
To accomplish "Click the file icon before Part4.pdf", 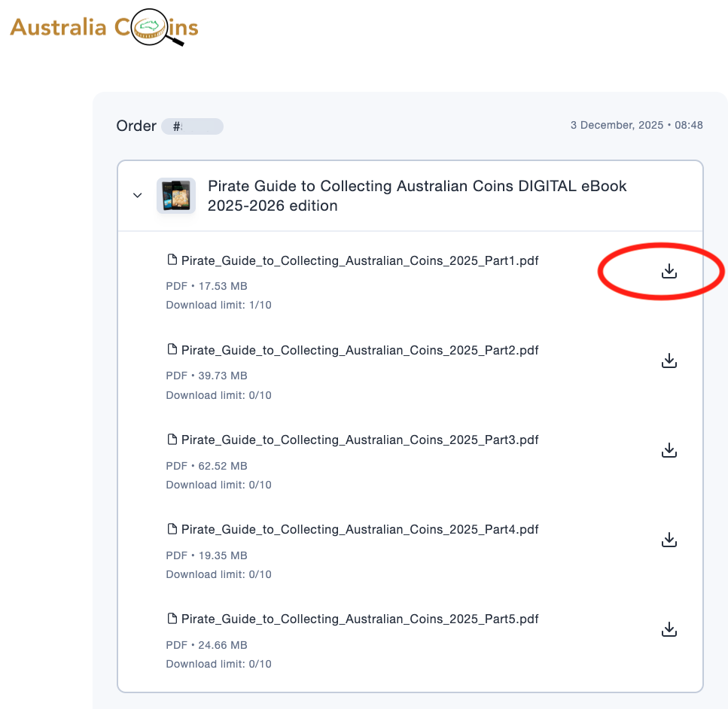I will pyautogui.click(x=172, y=528).
